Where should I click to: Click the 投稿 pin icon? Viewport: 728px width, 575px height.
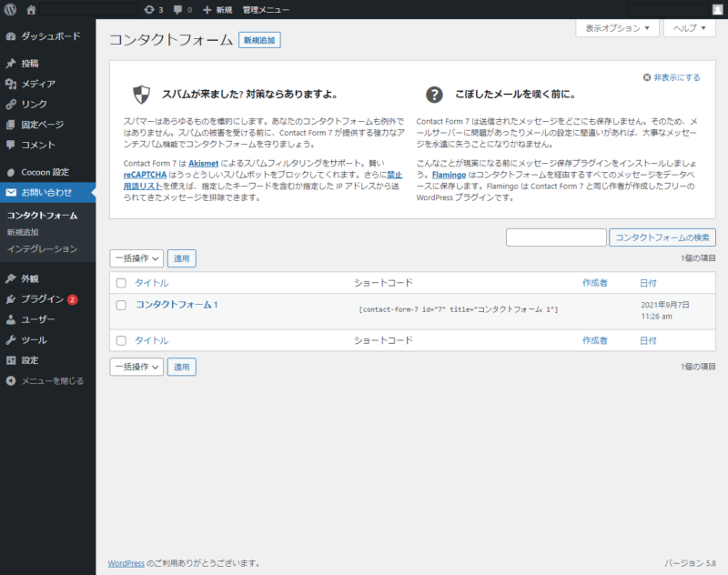tap(11, 64)
